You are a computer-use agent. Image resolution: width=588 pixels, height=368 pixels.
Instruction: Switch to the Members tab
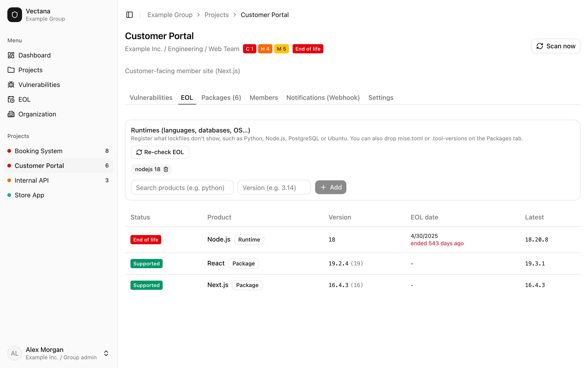coord(264,98)
